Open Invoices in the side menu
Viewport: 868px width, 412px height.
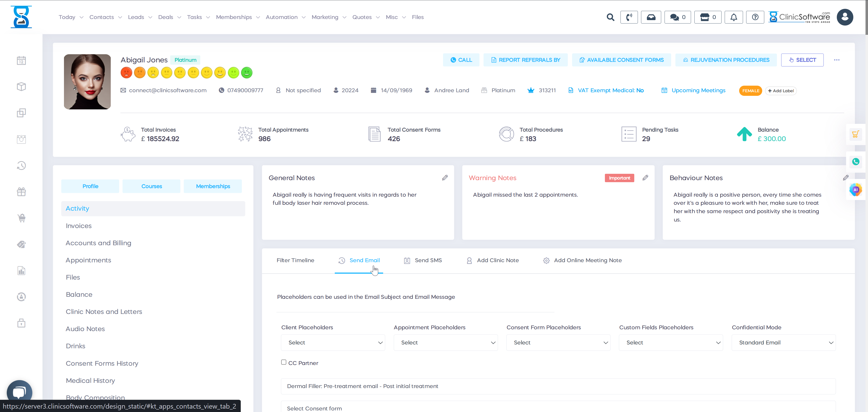(x=78, y=226)
